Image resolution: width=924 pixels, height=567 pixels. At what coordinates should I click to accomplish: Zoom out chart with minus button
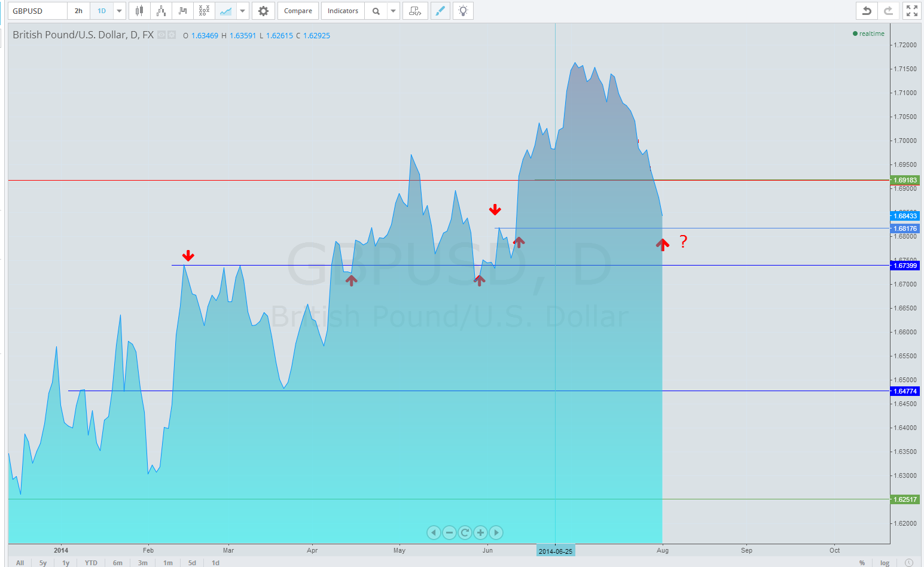(x=449, y=532)
